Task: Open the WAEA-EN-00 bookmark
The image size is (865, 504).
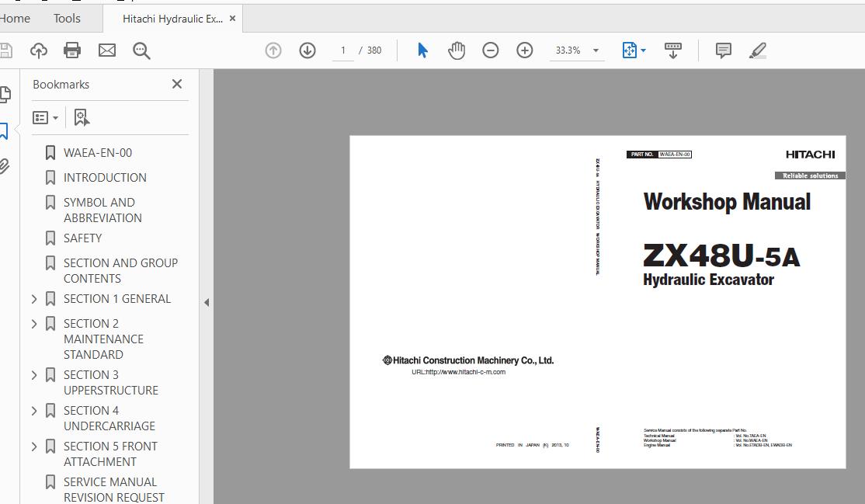Action: tap(98, 153)
